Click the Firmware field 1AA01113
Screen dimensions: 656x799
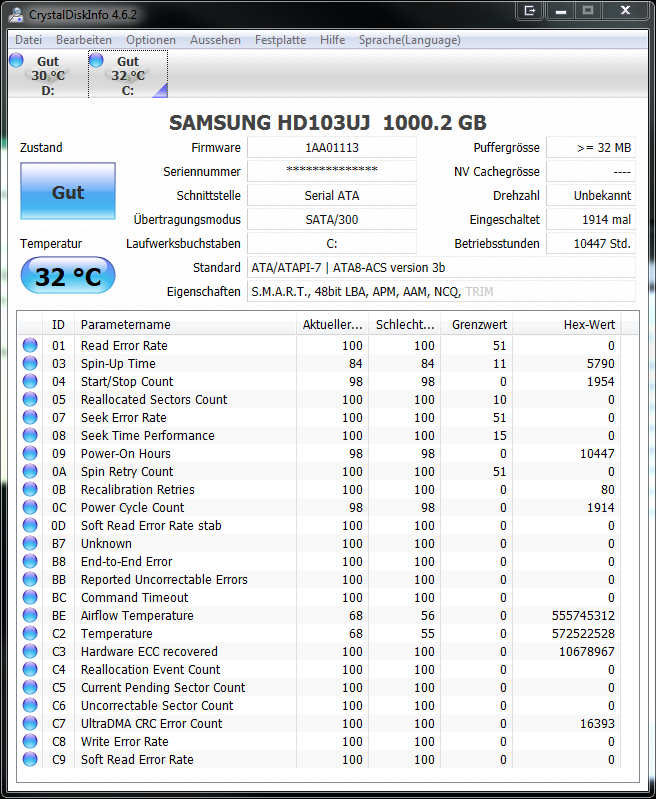[332, 148]
